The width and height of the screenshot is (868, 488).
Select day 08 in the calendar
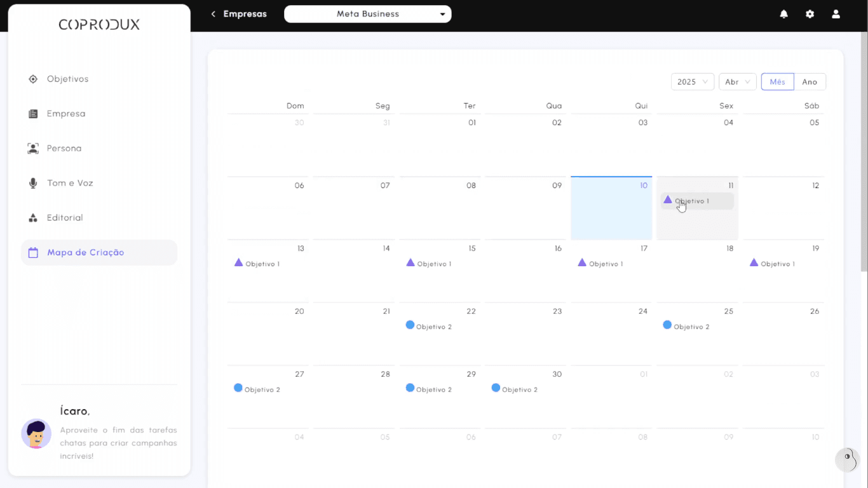point(440,208)
